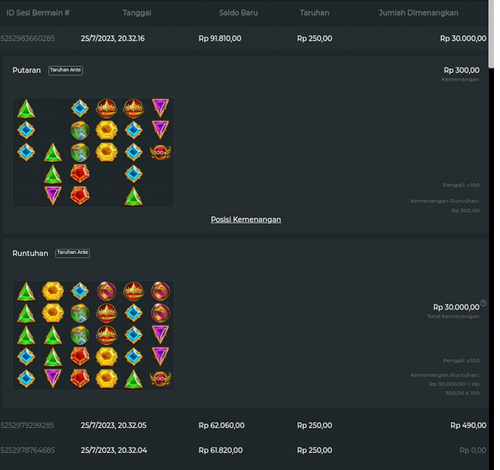Viewport: 500px width, 470px height.
Task: Click the green triangle in Runtuhan grid's fifth column
Action: [x=134, y=379]
